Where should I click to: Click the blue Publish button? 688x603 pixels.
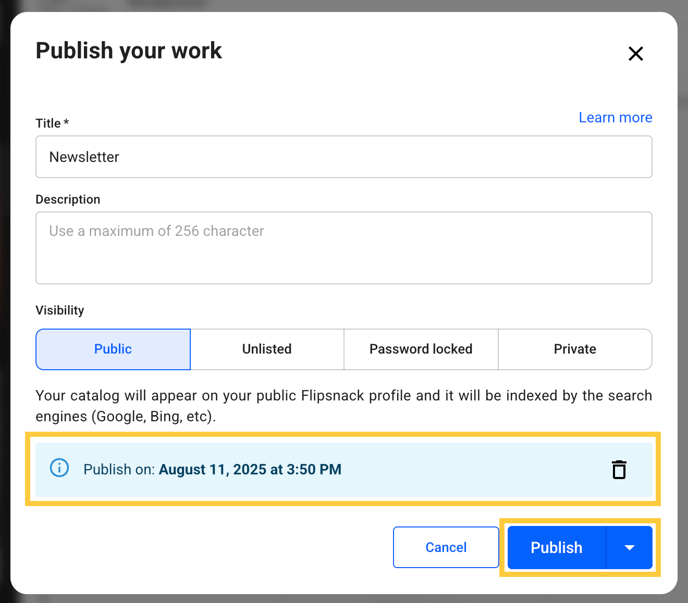point(557,547)
